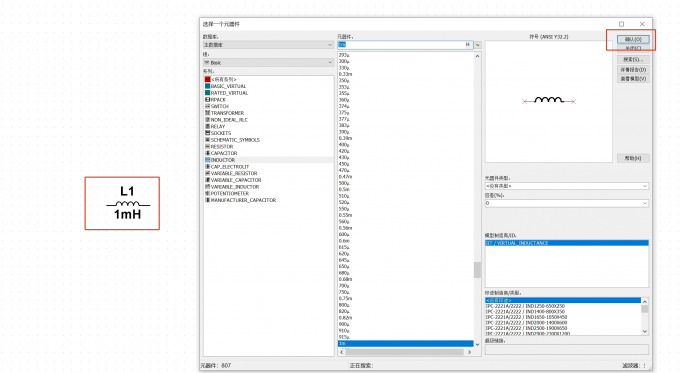The height and width of the screenshot is (373, 680).
Task: Expand the Basic group dropdown
Action: tap(268, 62)
